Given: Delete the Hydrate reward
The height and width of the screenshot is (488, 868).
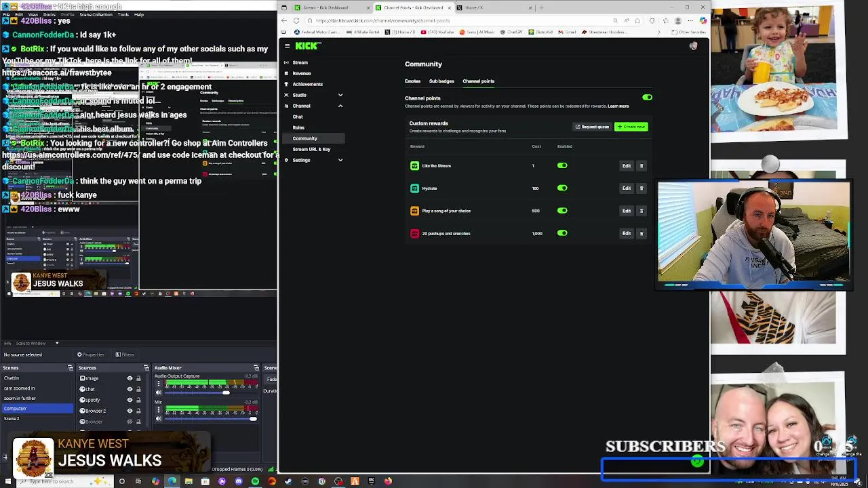Looking at the screenshot, I should coord(642,188).
